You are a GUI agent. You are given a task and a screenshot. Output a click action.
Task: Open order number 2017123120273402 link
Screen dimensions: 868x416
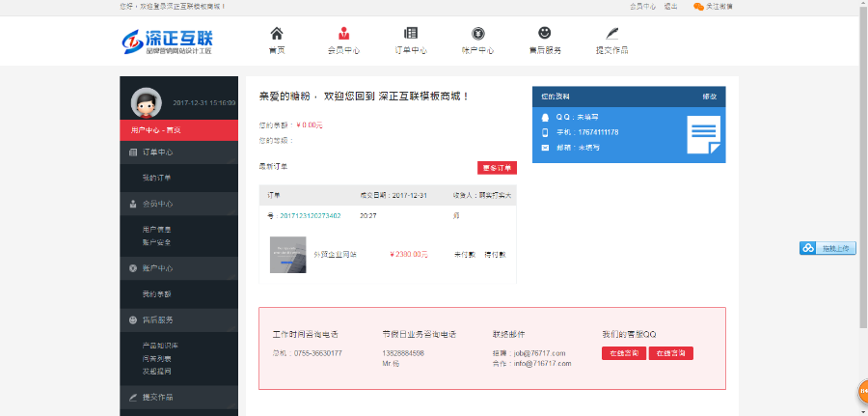[311, 215]
